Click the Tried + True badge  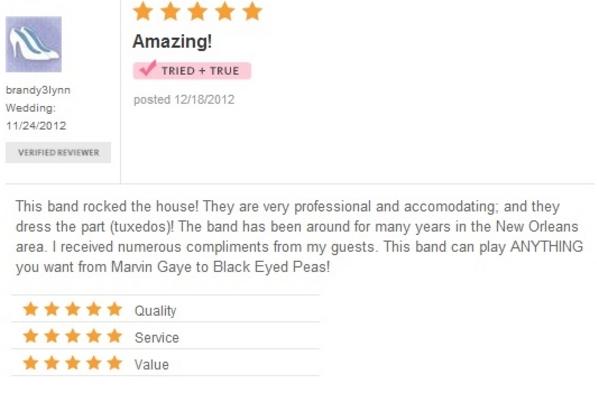tap(192, 70)
